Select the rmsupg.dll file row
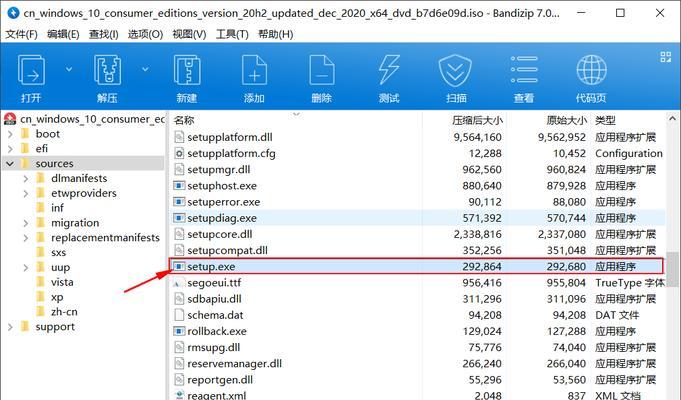The height and width of the screenshot is (400, 681). click(x=417, y=347)
